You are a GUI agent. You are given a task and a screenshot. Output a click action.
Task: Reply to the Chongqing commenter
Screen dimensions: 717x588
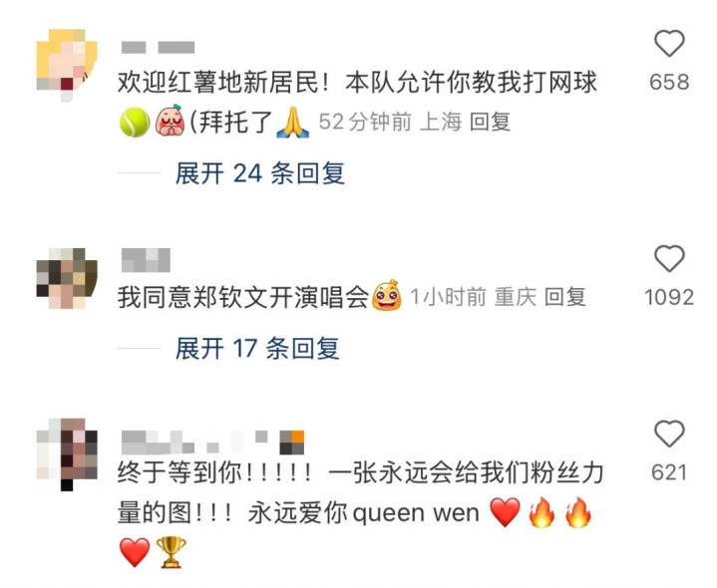(x=564, y=297)
